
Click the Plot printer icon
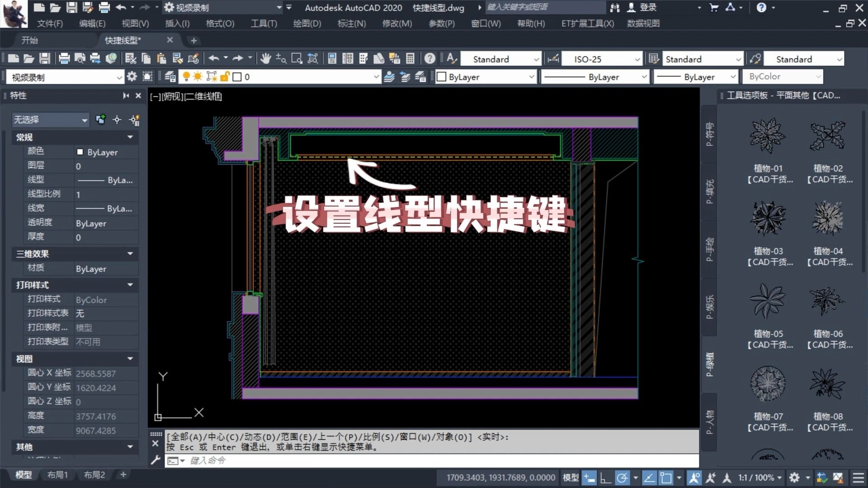coord(64,58)
